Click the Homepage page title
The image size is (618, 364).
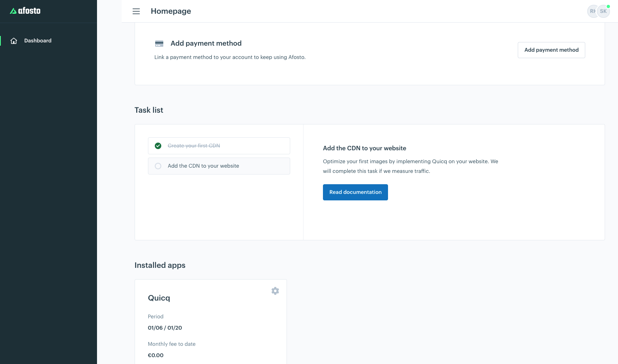click(171, 11)
